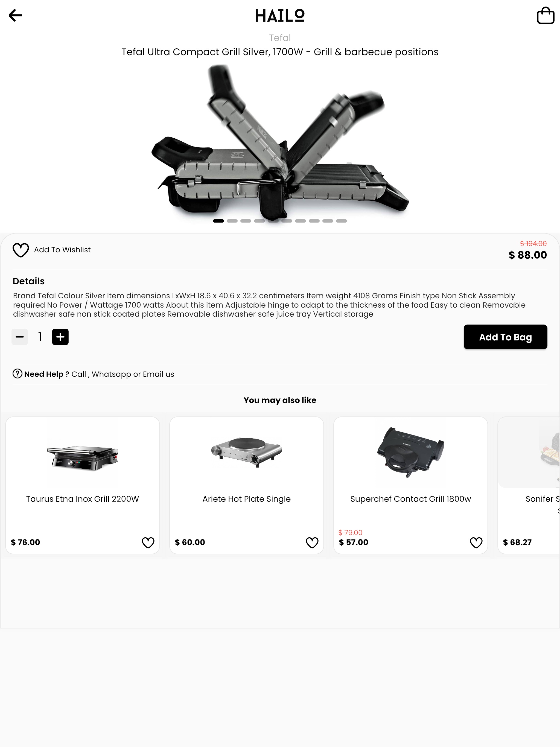Screen dimensions: 560x747
Task: Click the Add To Bag button
Action: pos(505,337)
